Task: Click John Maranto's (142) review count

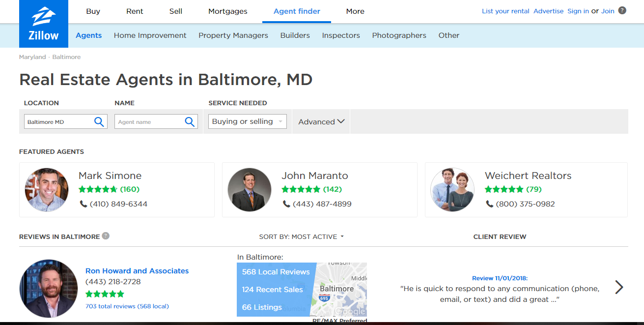Action: pos(333,189)
